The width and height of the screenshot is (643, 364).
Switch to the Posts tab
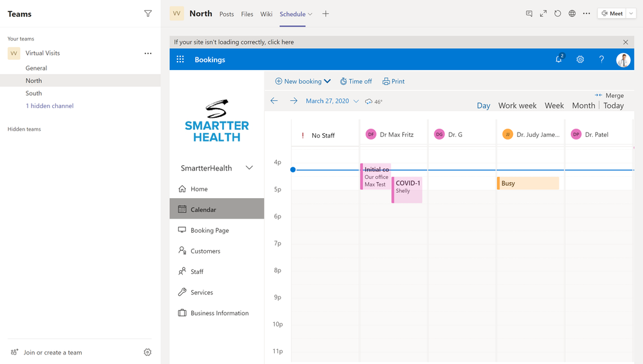[x=227, y=14]
